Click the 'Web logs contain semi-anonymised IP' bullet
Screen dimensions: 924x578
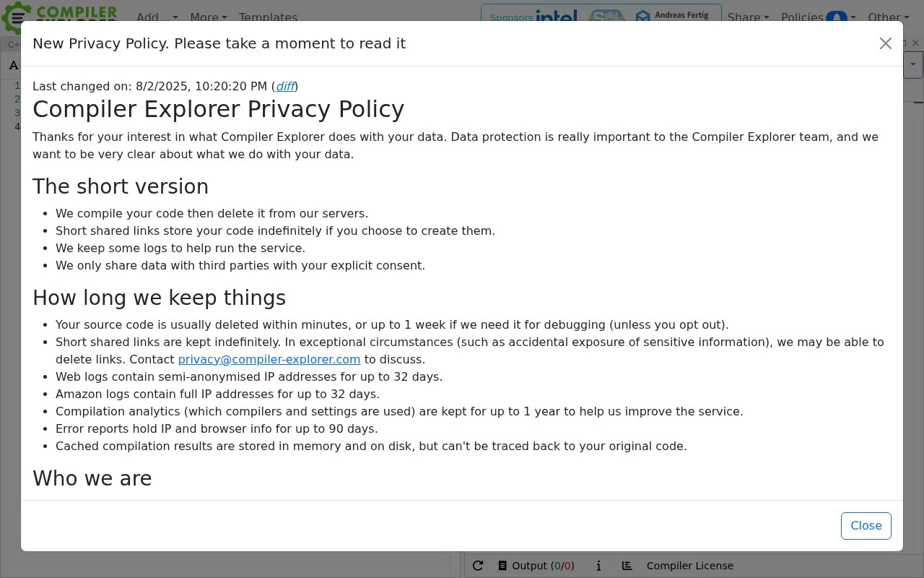coord(249,377)
